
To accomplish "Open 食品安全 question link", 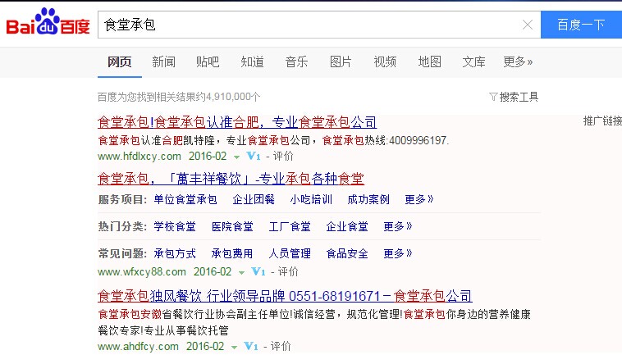I will click(x=347, y=253).
